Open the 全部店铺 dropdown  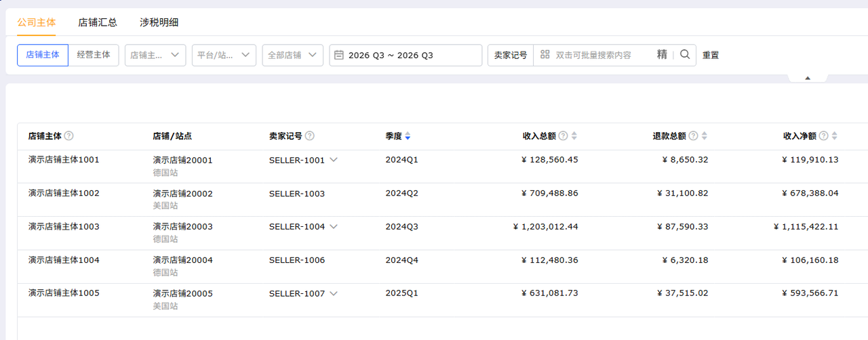point(293,55)
